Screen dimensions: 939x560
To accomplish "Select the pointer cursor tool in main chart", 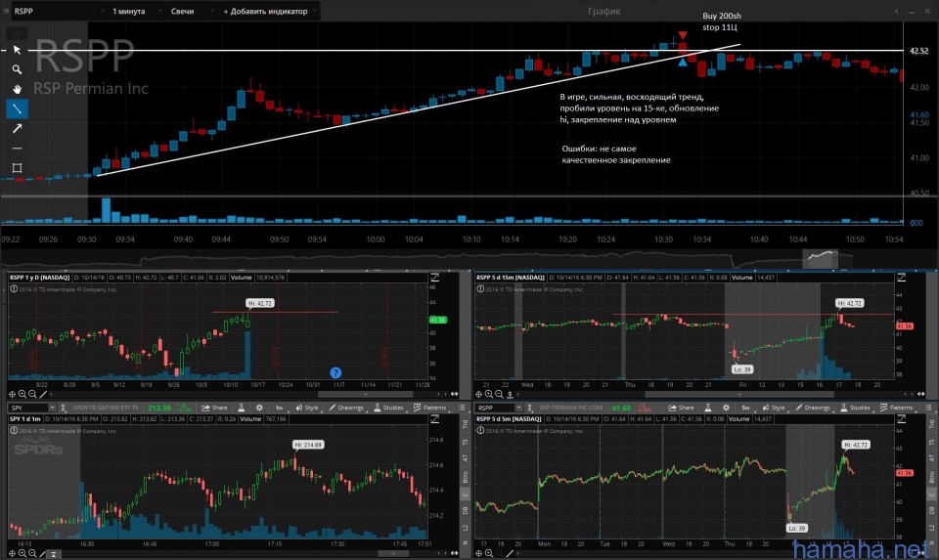I will tap(17, 50).
